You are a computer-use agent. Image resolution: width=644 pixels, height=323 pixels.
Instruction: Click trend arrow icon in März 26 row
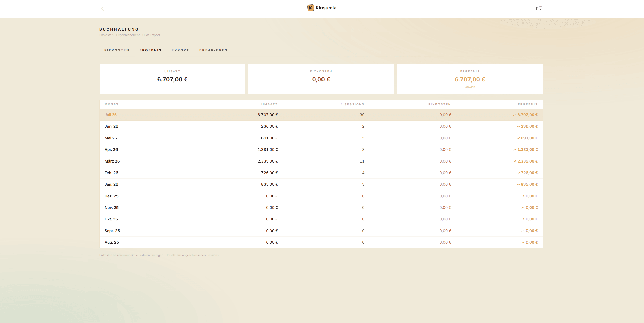[514, 161]
